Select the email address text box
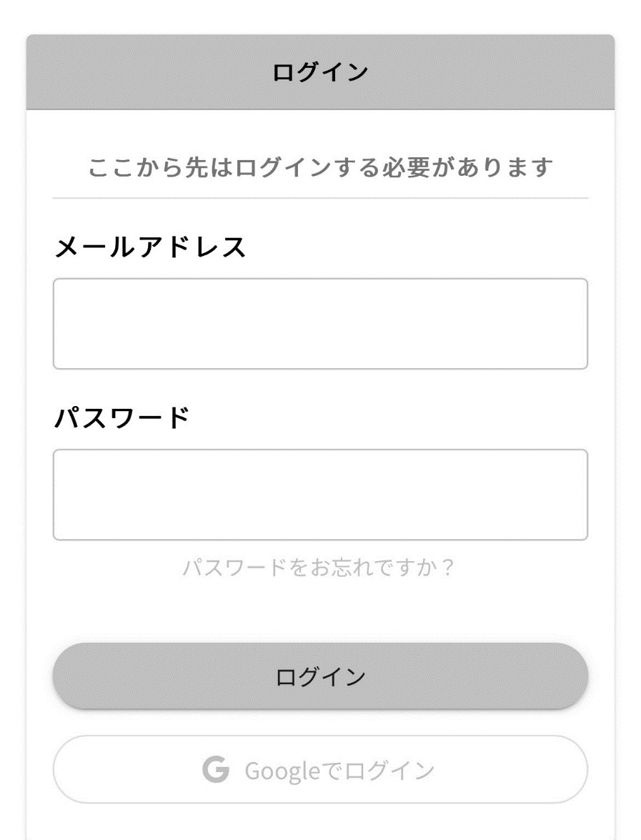641x840 pixels. coord(320,324)
